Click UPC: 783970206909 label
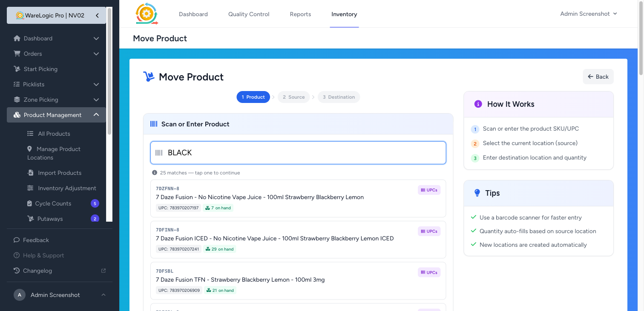Viewport: 644px width, 311px height. click(x=179, y=291)
